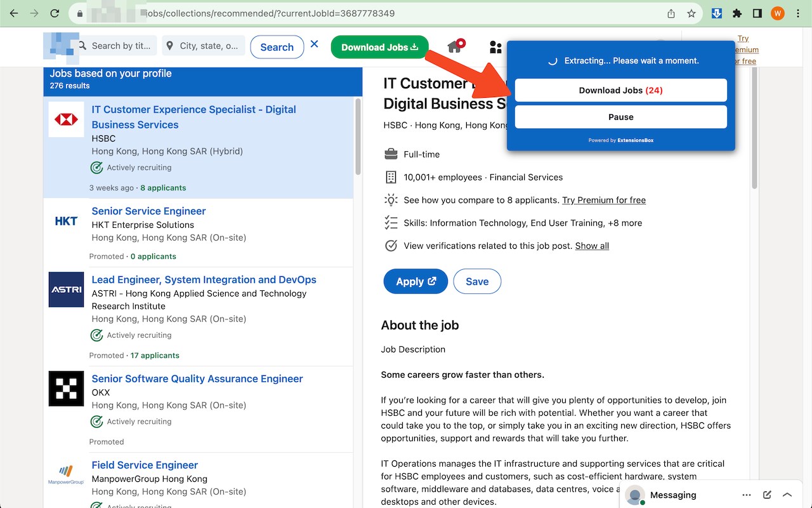Viewport: 812px width, 508px height.
Task: Open Senior Service Engineer job listing
Action: click(148, 211)
